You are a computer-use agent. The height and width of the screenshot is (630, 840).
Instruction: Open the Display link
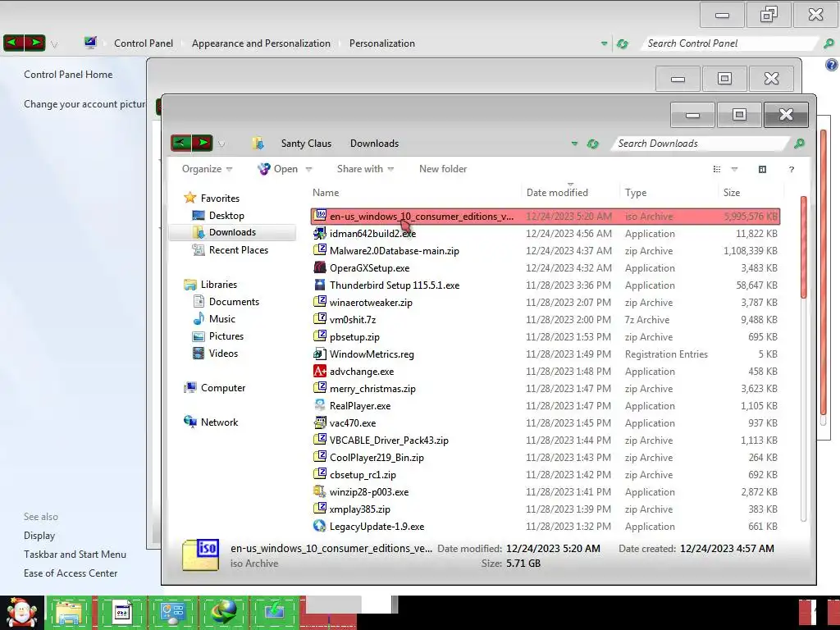click(39, 536)
